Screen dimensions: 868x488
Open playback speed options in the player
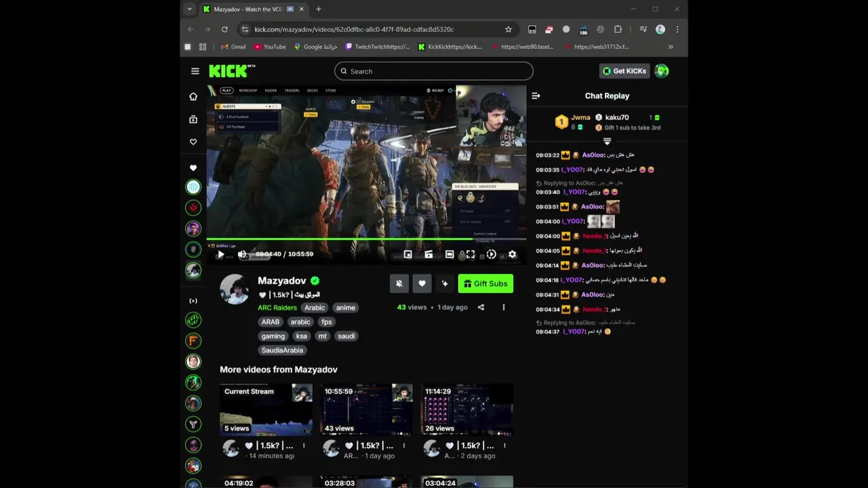(x=492, y=254)
